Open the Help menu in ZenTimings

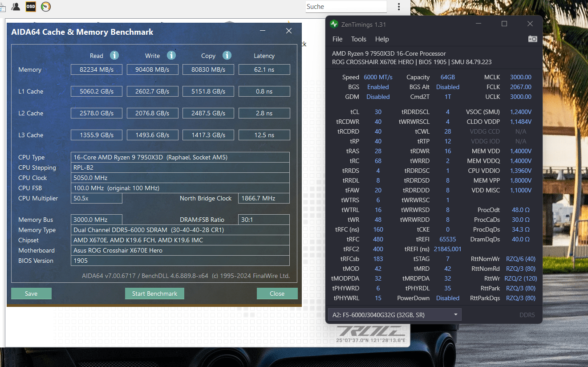(x=382, y=39)
